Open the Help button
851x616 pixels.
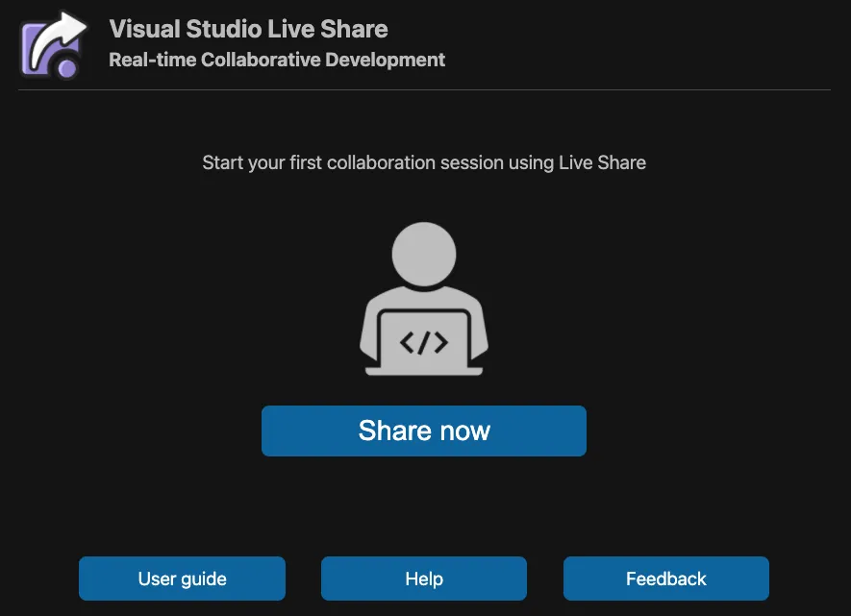coord(424,579)
